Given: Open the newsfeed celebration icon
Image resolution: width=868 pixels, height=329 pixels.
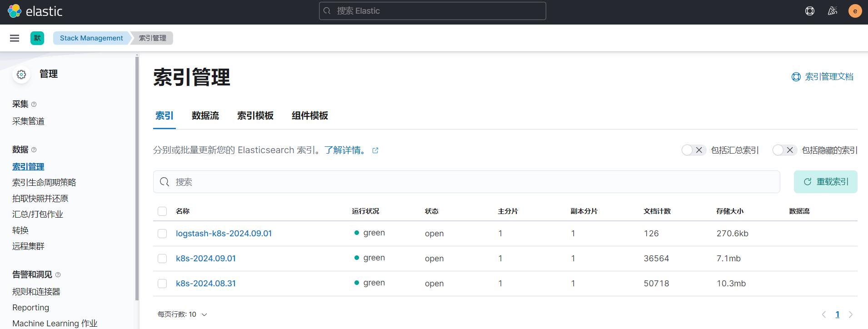Looking at the screenshot, I should coord(833,11).
